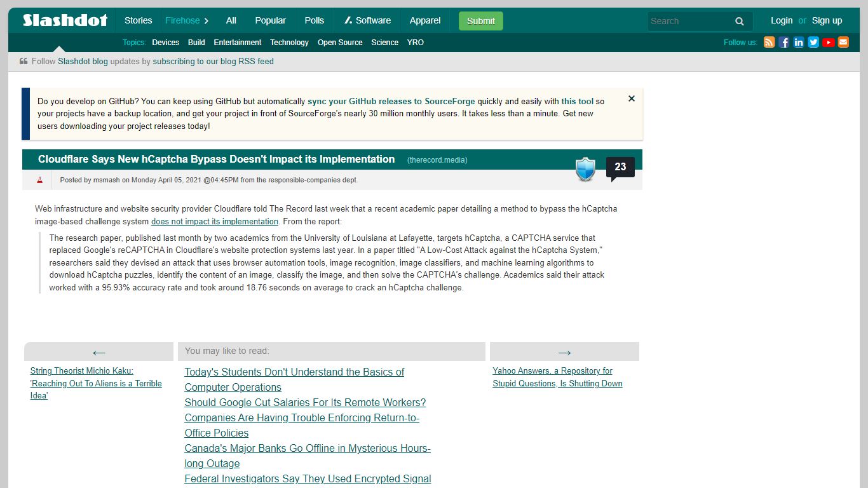Open the Software menu item

[x=367, y=20]
